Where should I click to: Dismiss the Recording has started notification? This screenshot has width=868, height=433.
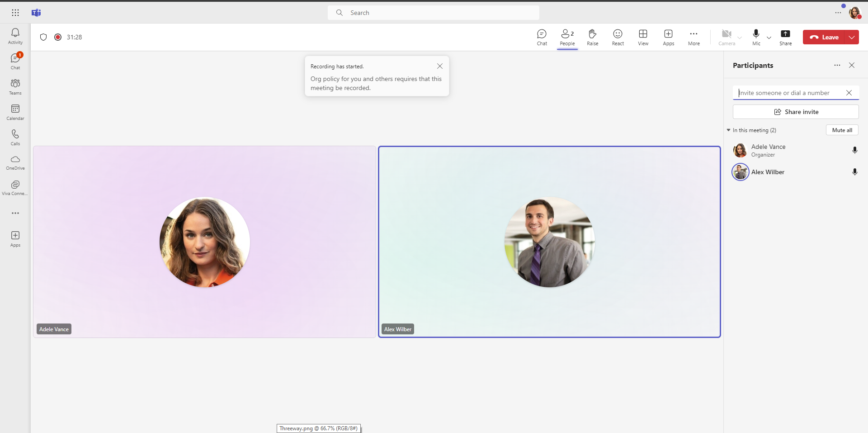(440, 66)
